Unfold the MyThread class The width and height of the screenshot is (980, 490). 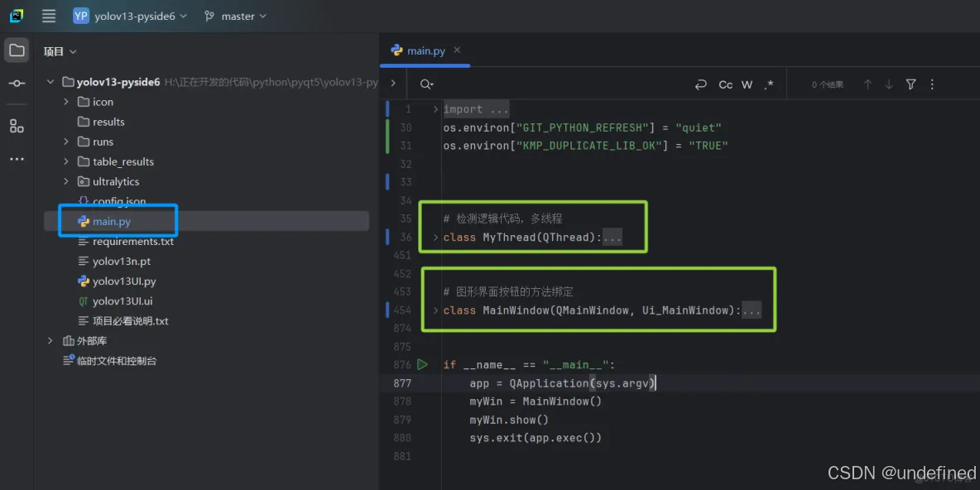435,238
